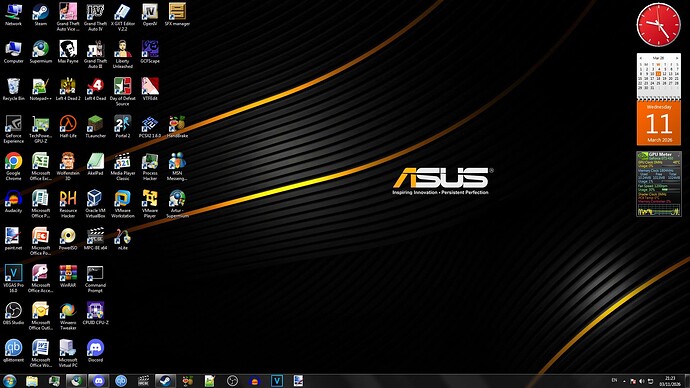Select the Microsoft Office Excel shortcut
Screen dimensions: 690x388
click(x=40, y=167)
